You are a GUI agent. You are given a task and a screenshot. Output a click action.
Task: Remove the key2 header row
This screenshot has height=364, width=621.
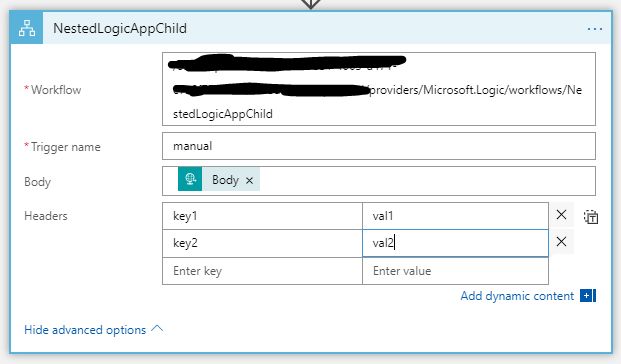click(x=561, y=242)
